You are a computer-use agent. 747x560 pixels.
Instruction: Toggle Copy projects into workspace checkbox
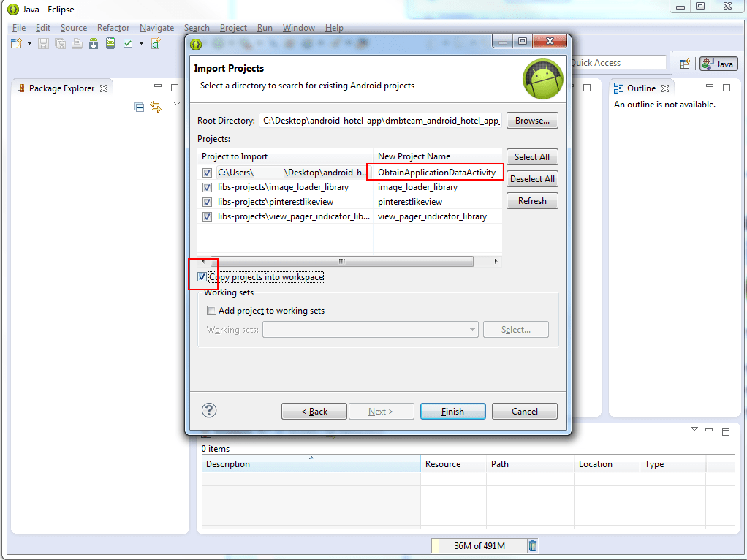(x=202, y=277)
